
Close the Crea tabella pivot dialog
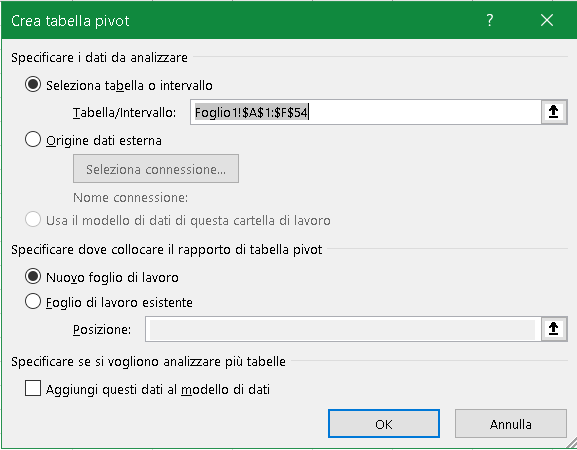[x=547, y=20]
